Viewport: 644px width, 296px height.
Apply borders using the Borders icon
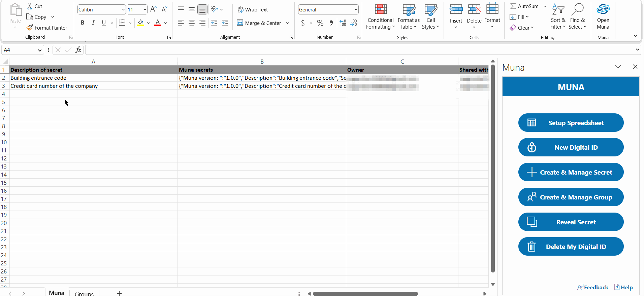point(122,23)
